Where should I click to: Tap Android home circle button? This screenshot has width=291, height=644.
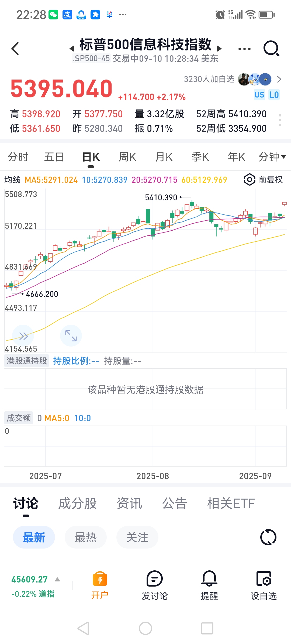[145, 628]
